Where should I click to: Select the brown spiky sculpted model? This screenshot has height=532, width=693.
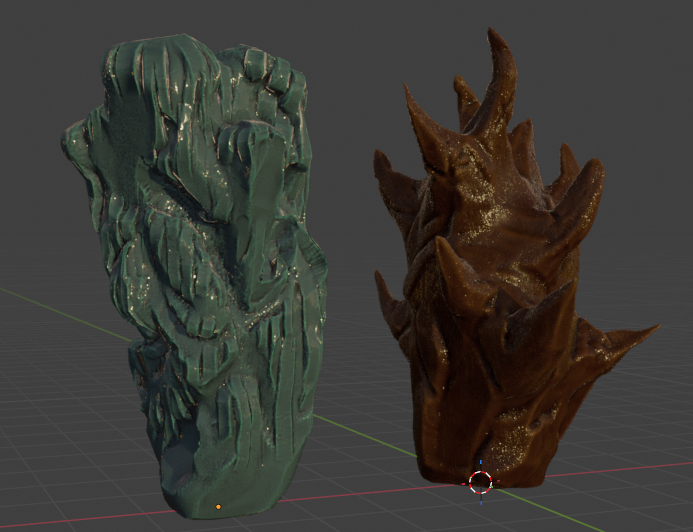[490, 300]
